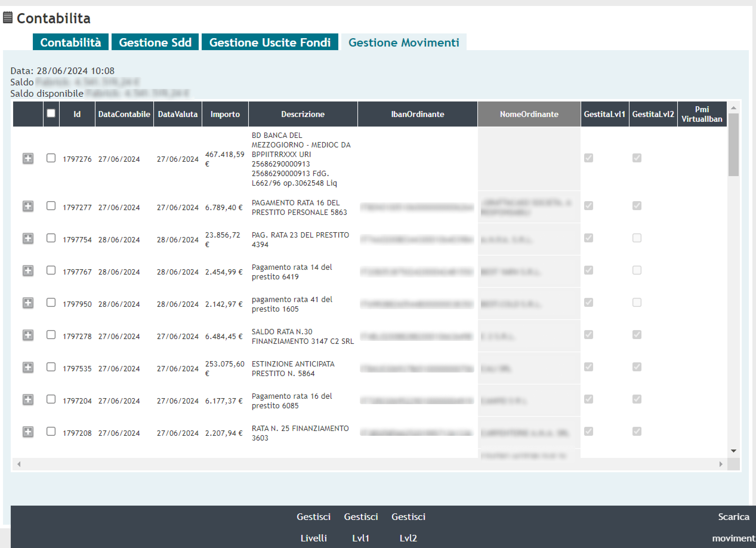Click the Contabilita page title icon
756x548 pixels.
tap(8, 18)
